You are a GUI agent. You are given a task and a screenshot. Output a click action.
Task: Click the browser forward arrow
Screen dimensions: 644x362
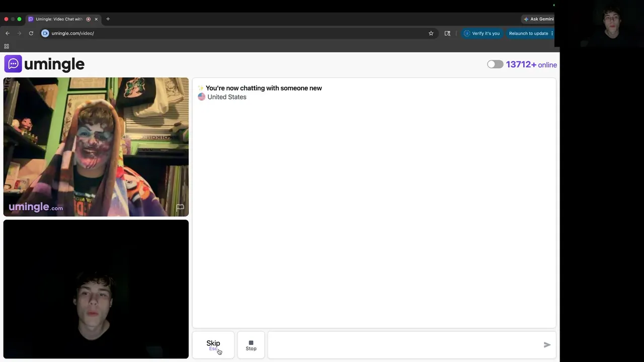19,33
